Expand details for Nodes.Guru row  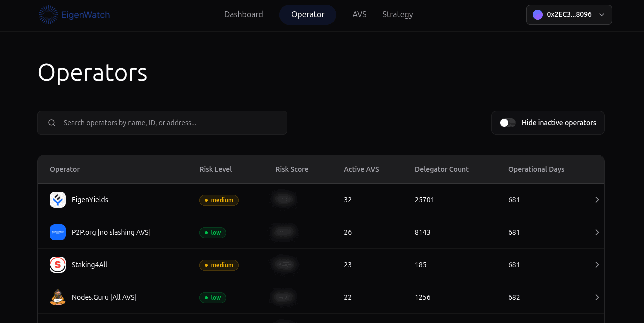(597, 297)
